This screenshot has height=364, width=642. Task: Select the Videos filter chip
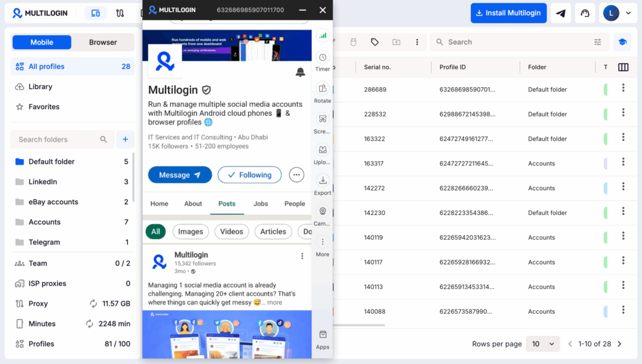click(232, 231)
